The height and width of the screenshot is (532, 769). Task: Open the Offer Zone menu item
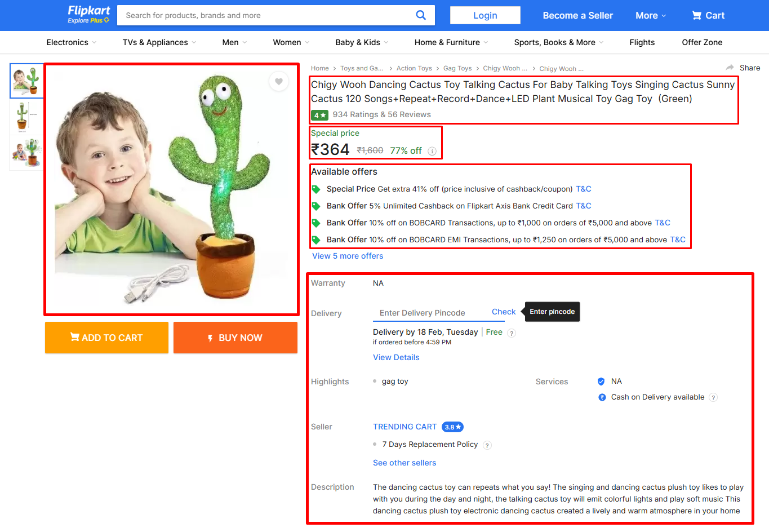coord(702,42)
